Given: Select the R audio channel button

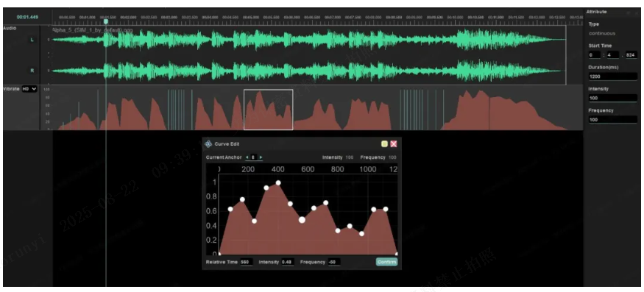Looking at the screenshot, I should (32, 71).
